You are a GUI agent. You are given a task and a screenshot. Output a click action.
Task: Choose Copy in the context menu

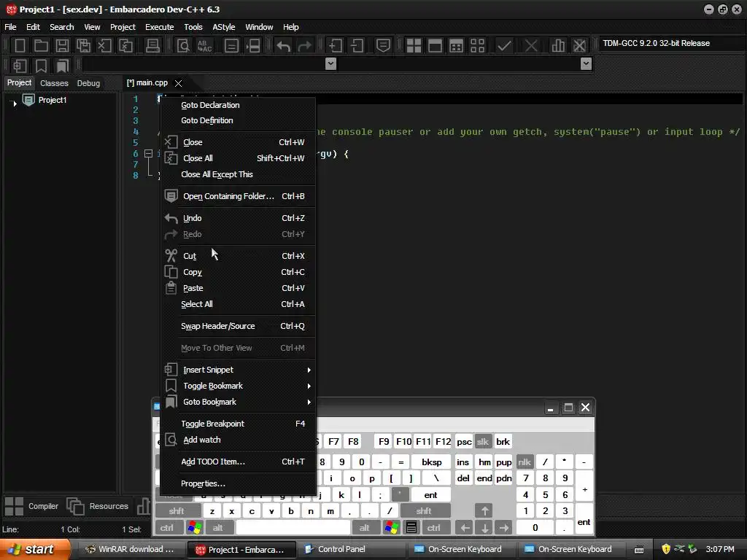[x=239, y=273]
